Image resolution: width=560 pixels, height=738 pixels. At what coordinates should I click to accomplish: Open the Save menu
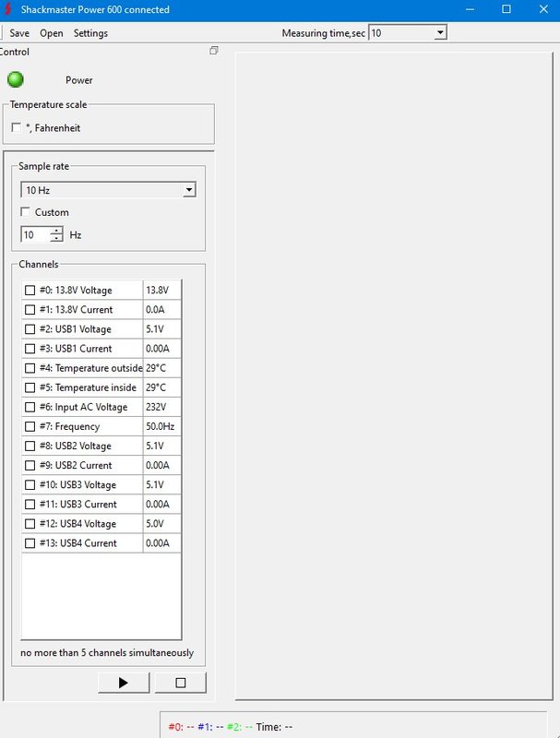tap(19, 33)
